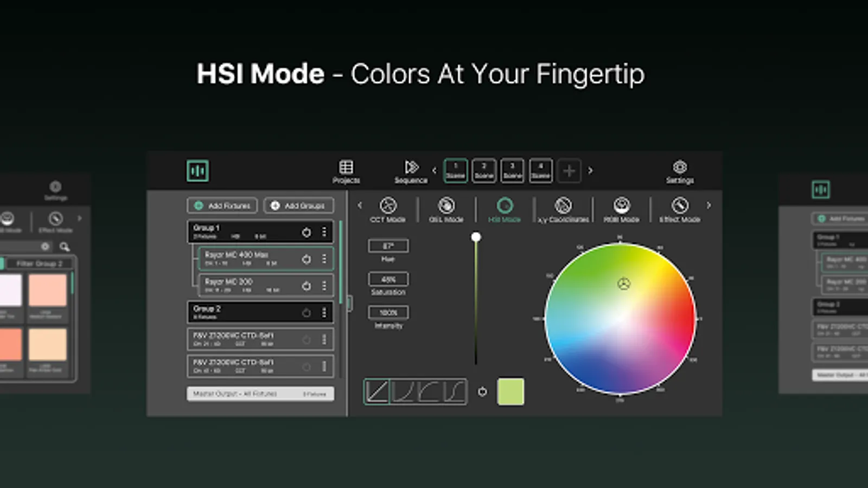Click Master Output - All Fixtures bar
The height and width of the screenshot is (488, 868).
(x=260, y=394)
